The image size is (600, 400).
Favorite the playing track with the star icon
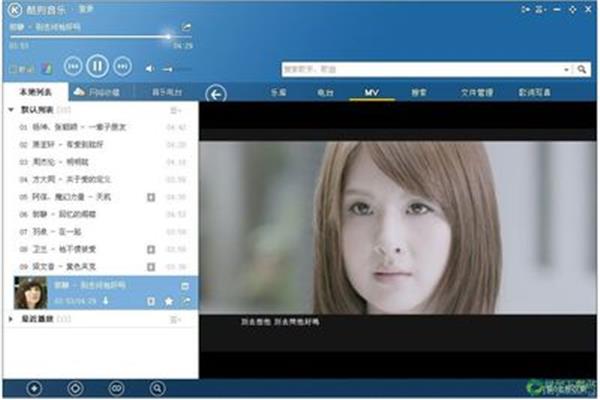coord(169,302)
